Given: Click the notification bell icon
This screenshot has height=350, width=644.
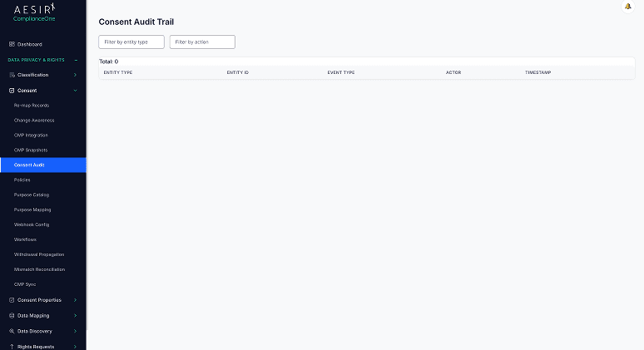Looking at the screenshot, I should tap(628, 7).
